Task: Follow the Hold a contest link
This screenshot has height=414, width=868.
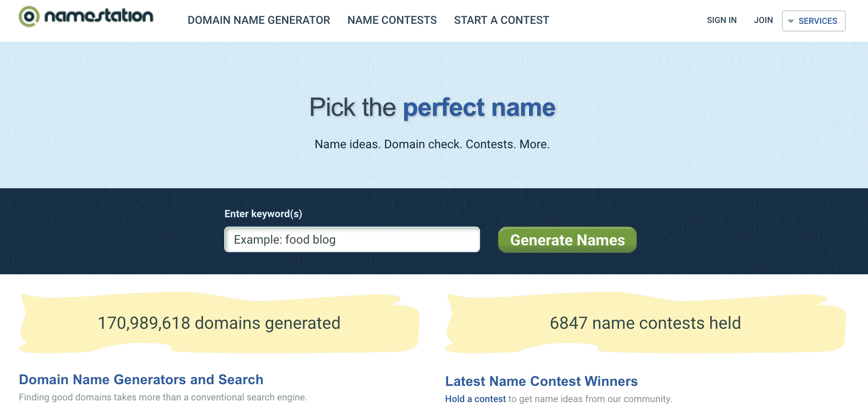Action: [475, 399]
